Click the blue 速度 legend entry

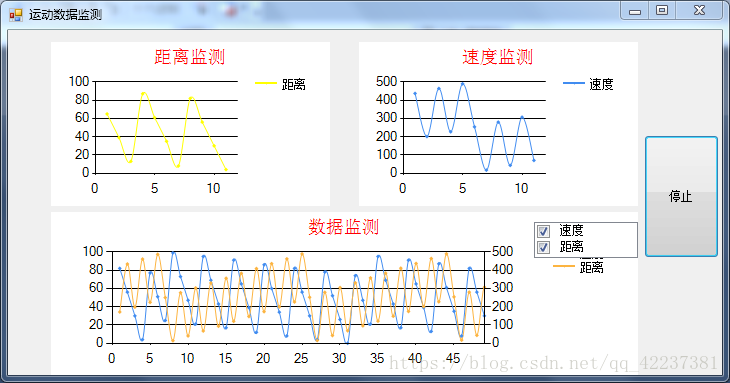[588, 84]
